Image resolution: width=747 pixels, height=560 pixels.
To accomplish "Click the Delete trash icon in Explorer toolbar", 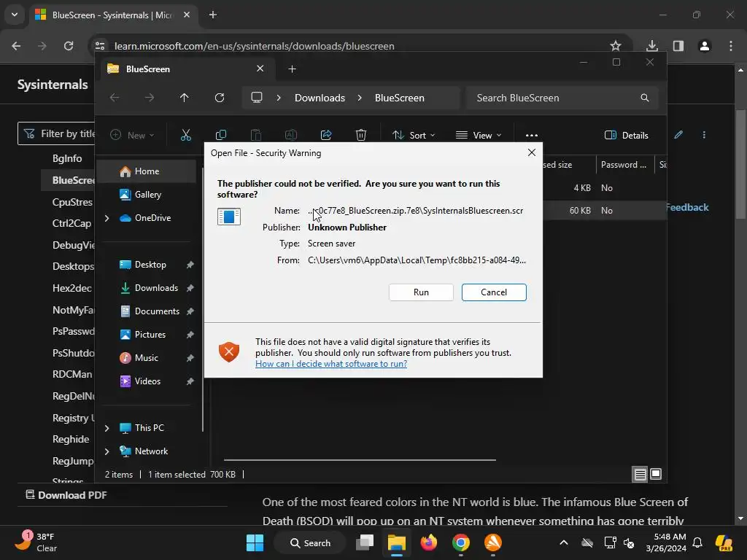I will coord(360,135).
